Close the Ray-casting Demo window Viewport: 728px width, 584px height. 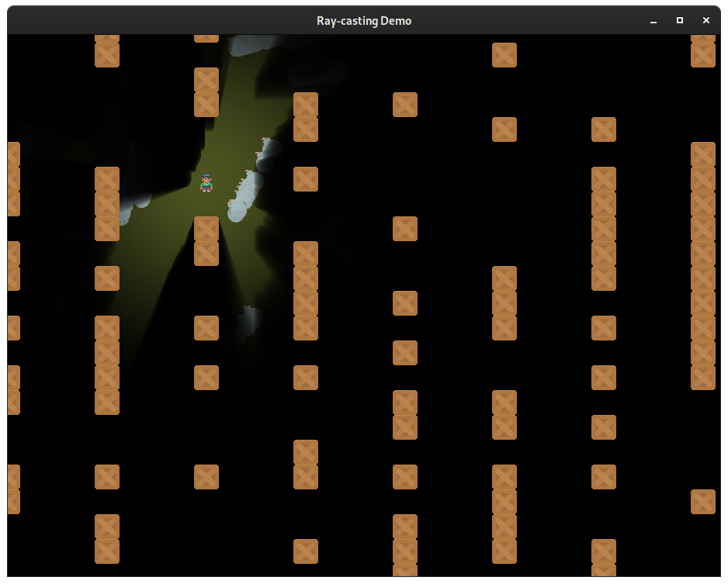(705, 20)
